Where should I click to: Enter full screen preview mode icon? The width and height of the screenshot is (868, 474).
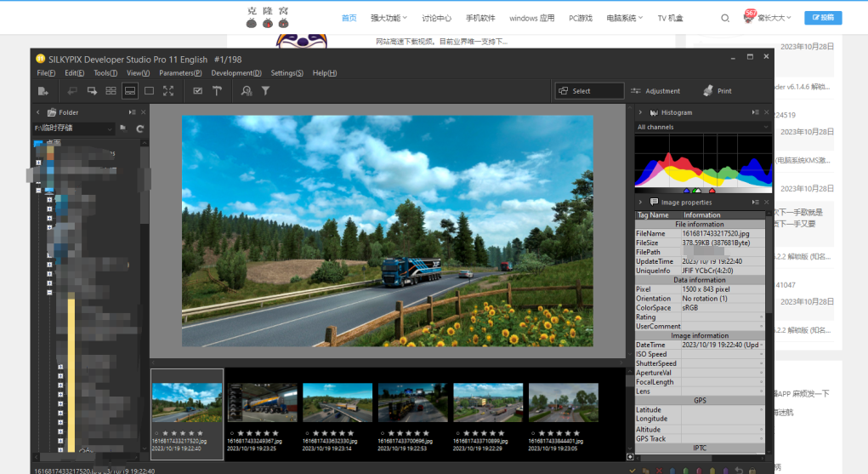pos(168,91)
